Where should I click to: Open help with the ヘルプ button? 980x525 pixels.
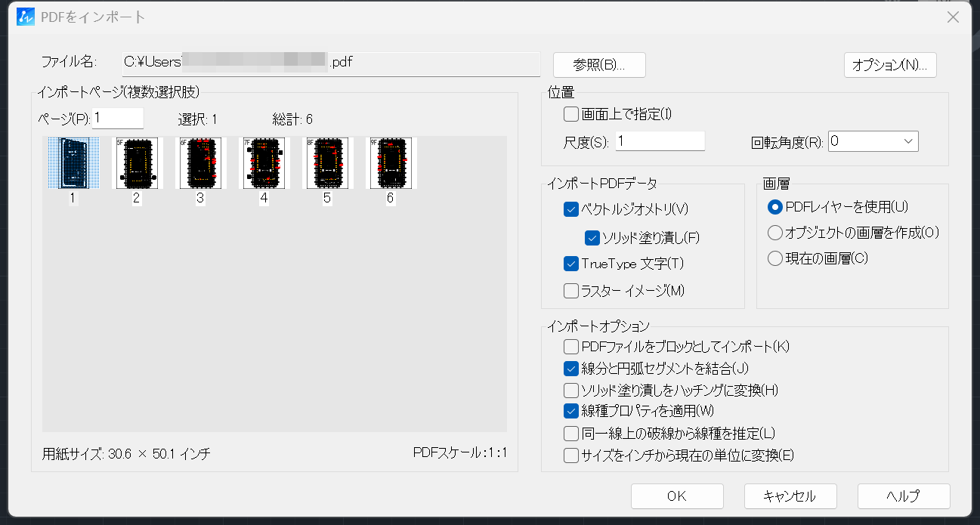[904, 496]
